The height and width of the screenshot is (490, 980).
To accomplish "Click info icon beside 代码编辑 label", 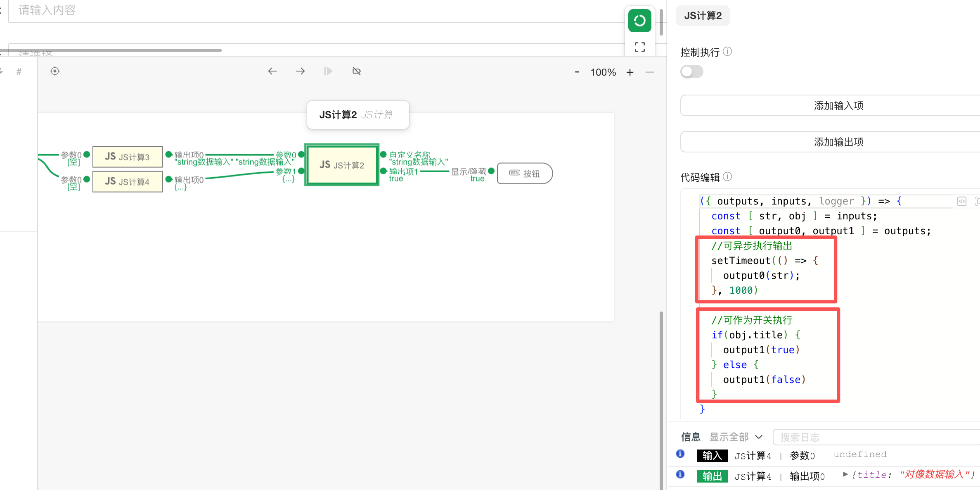I will pyautogui.click(x=727, y=177).
